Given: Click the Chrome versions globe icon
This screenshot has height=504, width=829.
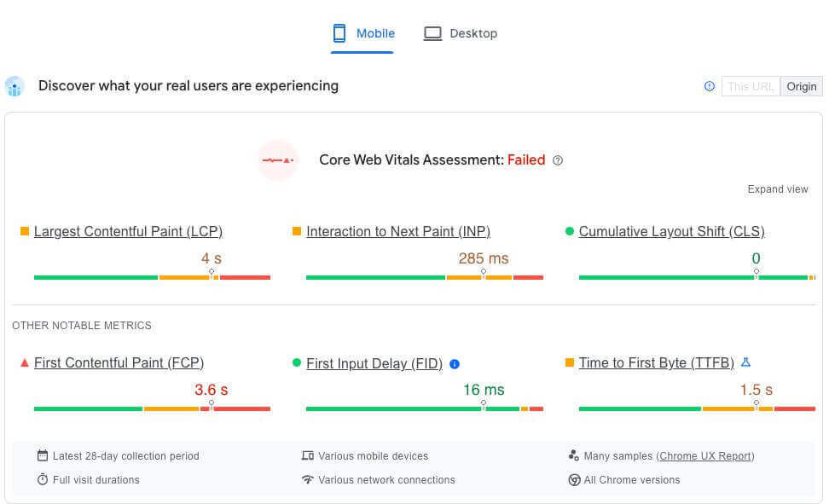Looking at the screenshot, I should point(576,480).
